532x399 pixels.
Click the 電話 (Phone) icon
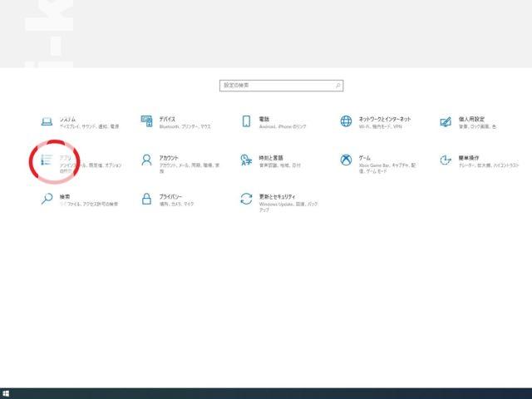[x=246, y=121]
